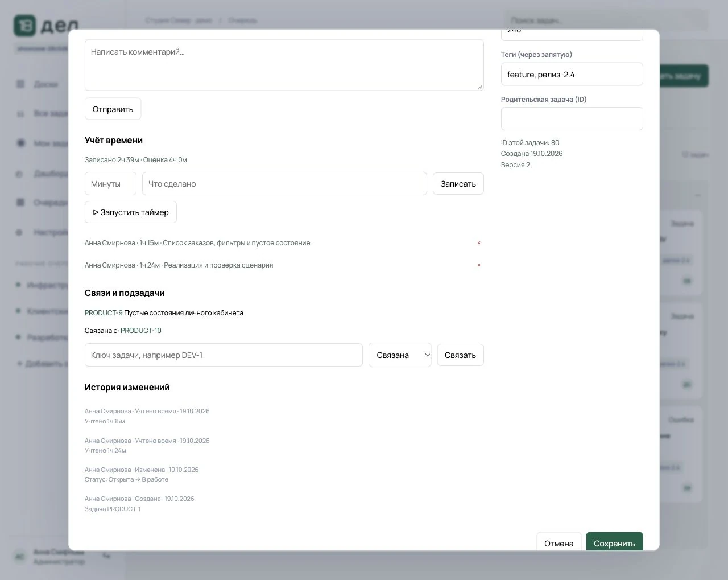The height and width of the screenshot is (580, 728).
Task: Delete the 1ч 15м time entry
Action: 479,243
